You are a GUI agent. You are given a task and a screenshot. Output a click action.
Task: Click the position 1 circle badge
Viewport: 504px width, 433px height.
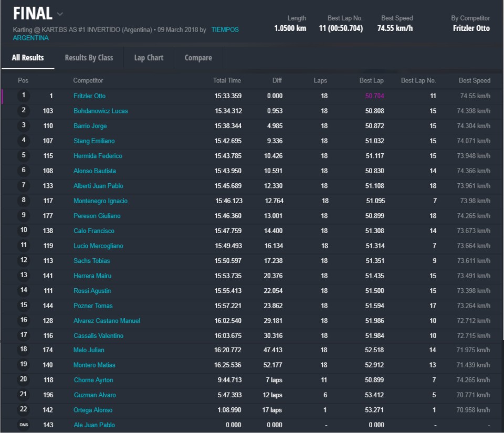click(24, 96)
